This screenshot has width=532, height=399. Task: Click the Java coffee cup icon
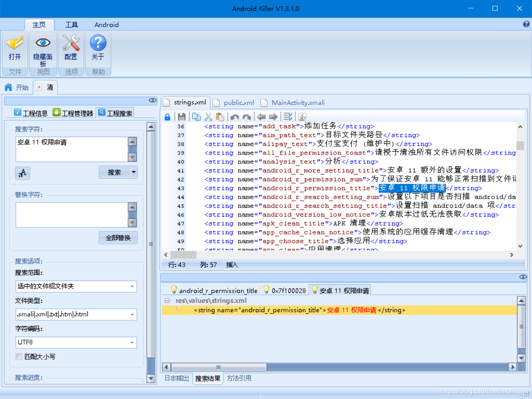point(302,117)
